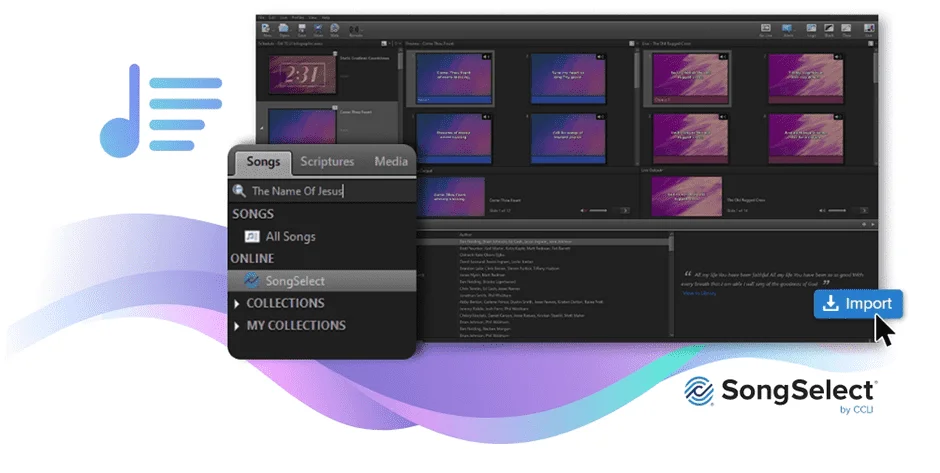The width and height of the screenshot is (940, 473).
Task: Click the Save toolbar icon
Action: 302,29
